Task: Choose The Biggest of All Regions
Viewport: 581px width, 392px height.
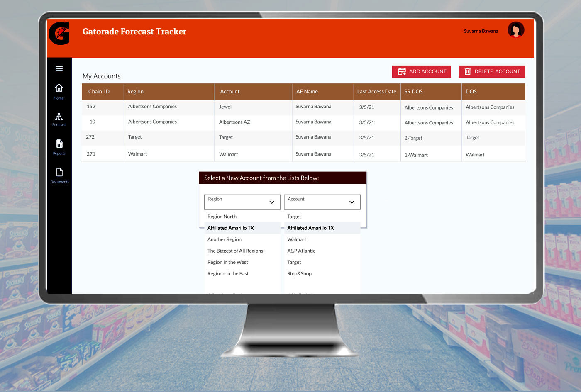Action: (235, 251)
